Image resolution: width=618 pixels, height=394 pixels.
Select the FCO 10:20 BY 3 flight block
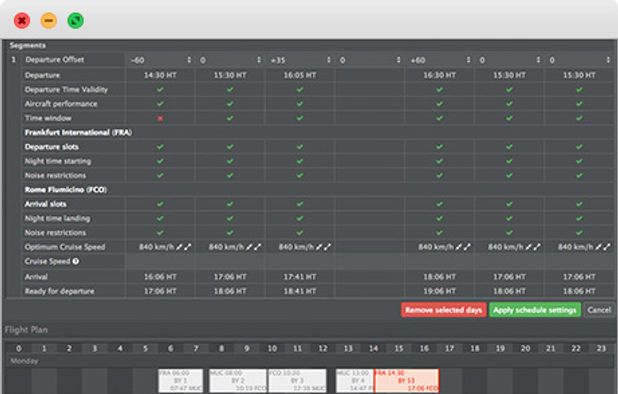point(297,381)
